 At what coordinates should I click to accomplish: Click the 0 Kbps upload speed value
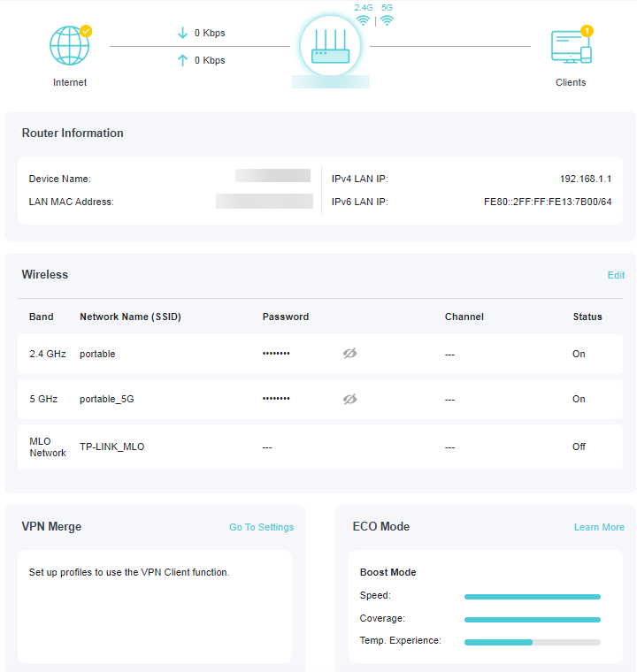pos(210,60)
